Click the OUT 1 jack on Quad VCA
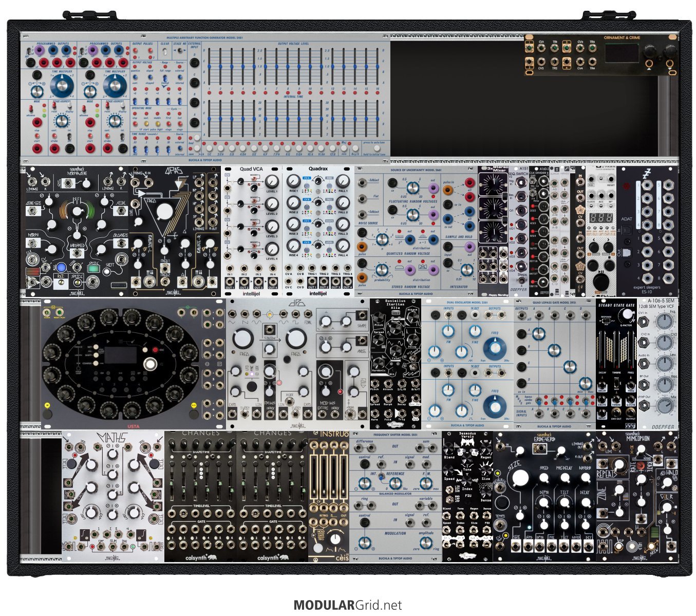 click(x=230, y=281)
